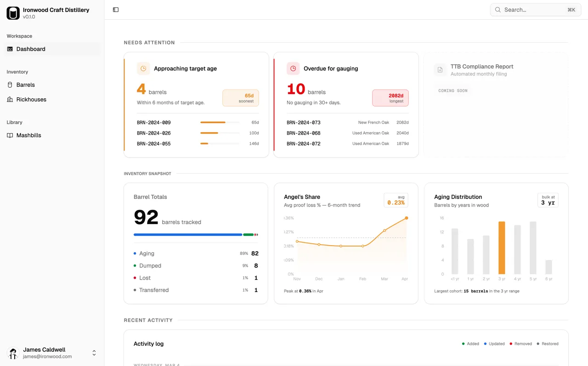Open the Dashboard workspace entry
Screen dimensions: 588x366
tap(30, 49)
